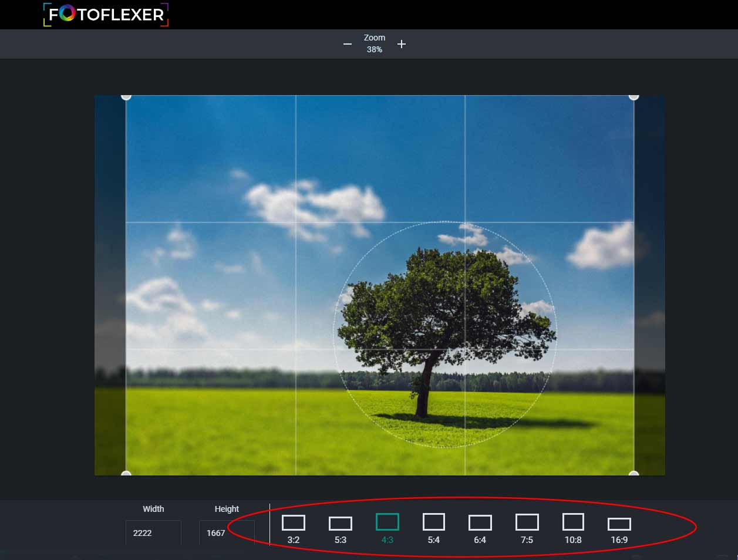Select the 10:8 aspect ratio
This screenshot has width=738, height=560.
573,528
